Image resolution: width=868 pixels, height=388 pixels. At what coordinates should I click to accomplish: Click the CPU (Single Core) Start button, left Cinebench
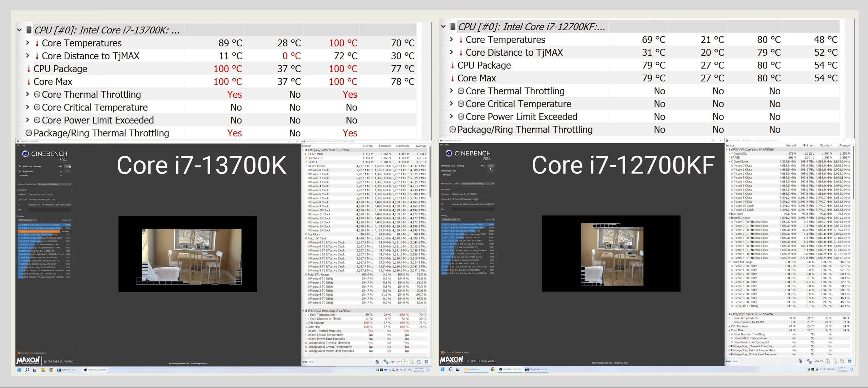68,171
